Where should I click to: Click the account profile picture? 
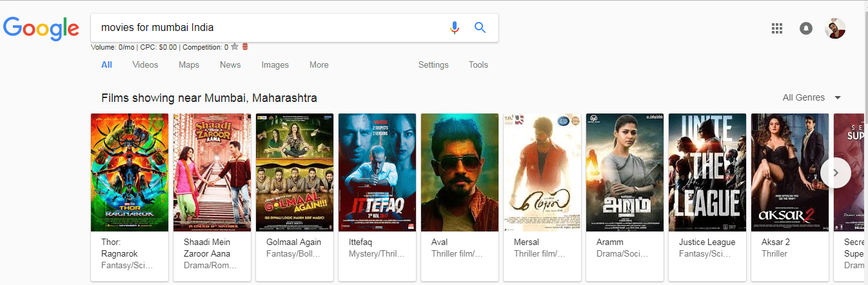pyautogui.click(x=835, y=28)
